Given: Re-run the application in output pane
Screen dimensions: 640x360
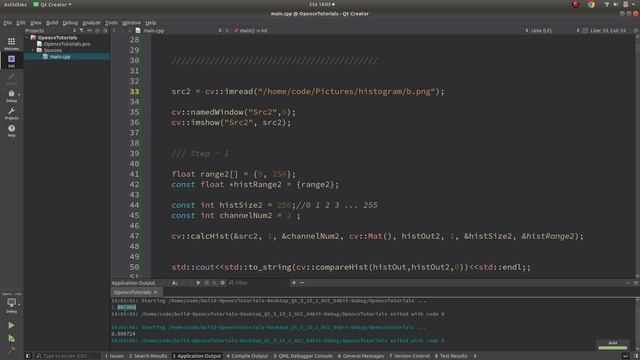Looking at the screenshot, I should pos(198,282).
